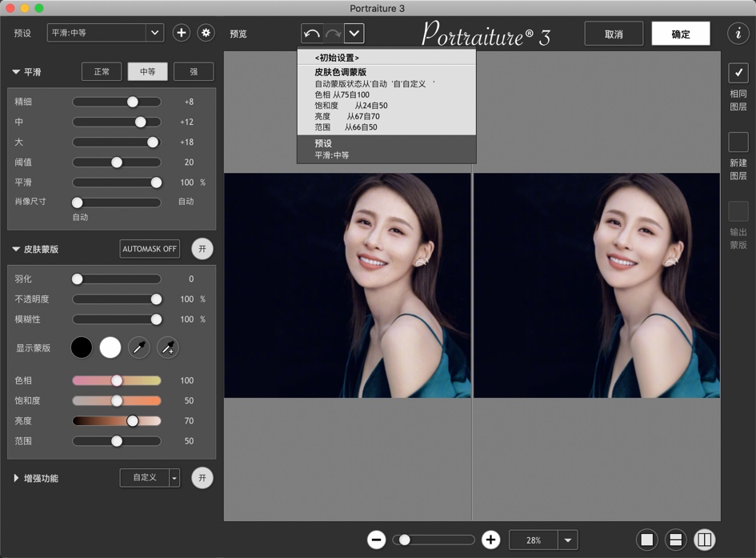Toggle the 开 switch for 皮肤蒙版

(202, 248)
